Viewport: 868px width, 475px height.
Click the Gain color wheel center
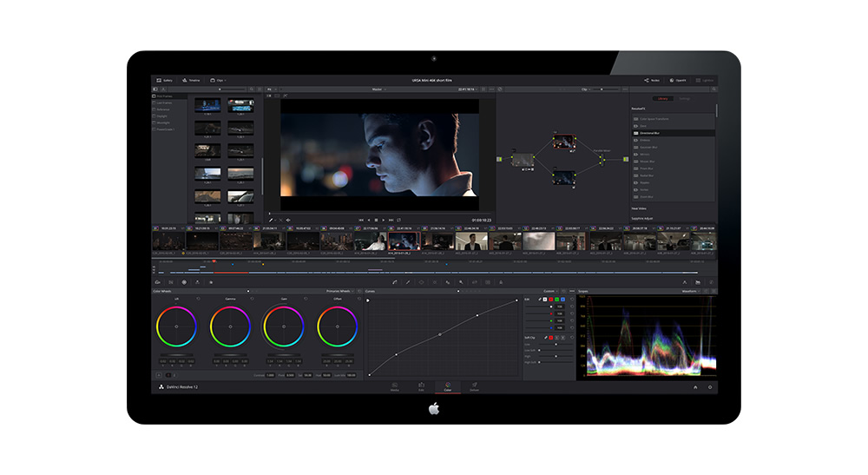pos(284,327)
